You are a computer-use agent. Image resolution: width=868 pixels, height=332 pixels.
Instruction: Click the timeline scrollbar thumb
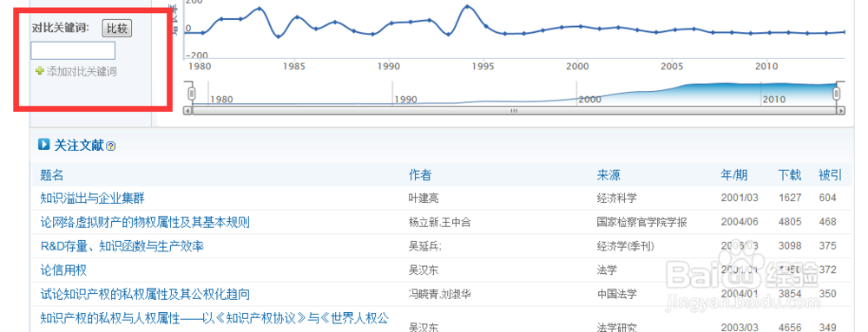pyautogui.click(x=514, y=110)
